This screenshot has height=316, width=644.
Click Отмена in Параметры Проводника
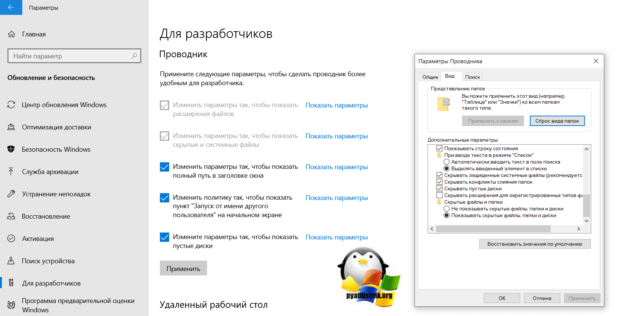pyautogui.click(x=542, y=298)
